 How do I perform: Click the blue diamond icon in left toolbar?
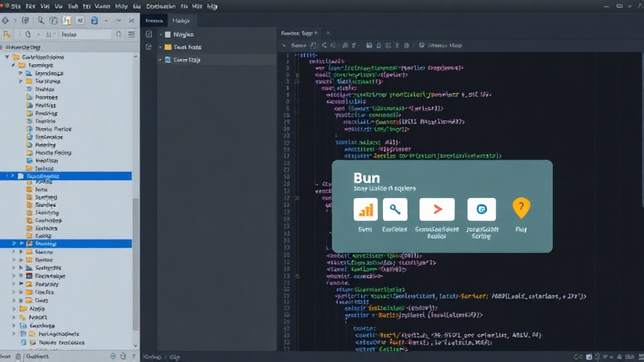(x=5, y=20)
